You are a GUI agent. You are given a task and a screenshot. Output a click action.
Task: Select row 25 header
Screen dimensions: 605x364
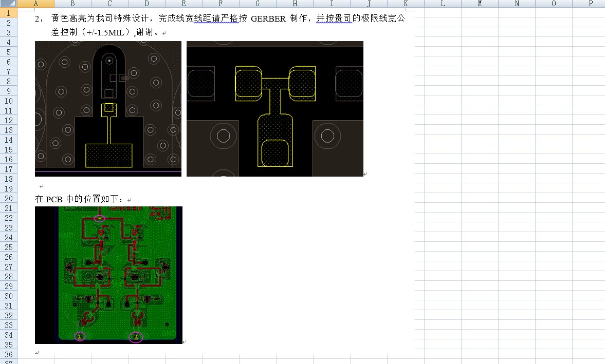tap(9, 247)
